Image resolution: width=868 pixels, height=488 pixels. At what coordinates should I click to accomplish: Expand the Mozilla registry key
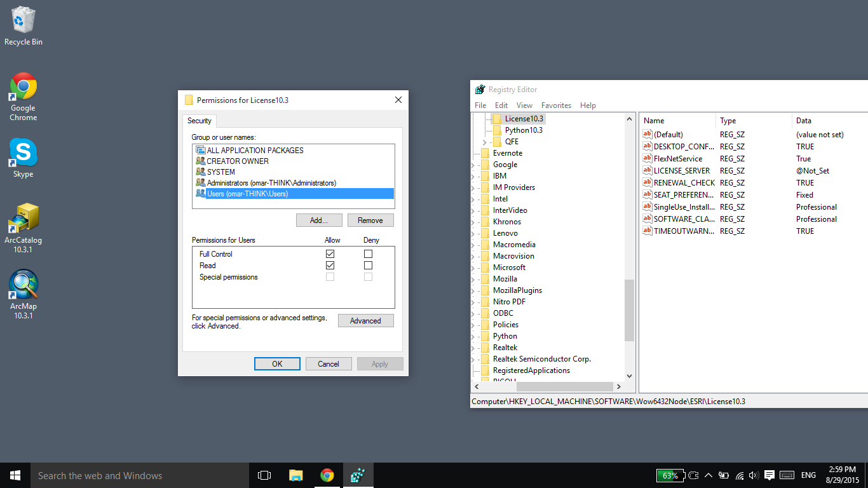coord(473,279)
